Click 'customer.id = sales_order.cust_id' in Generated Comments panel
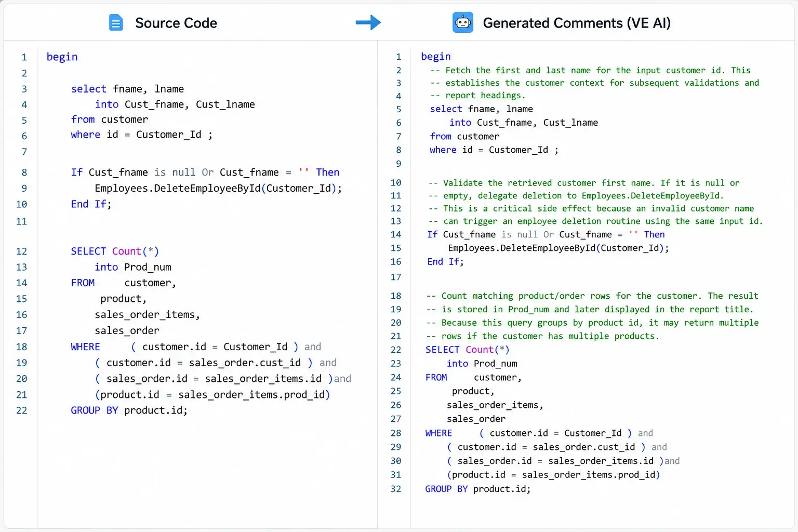This screenshot has width=798, height=532. coord(547,447)
